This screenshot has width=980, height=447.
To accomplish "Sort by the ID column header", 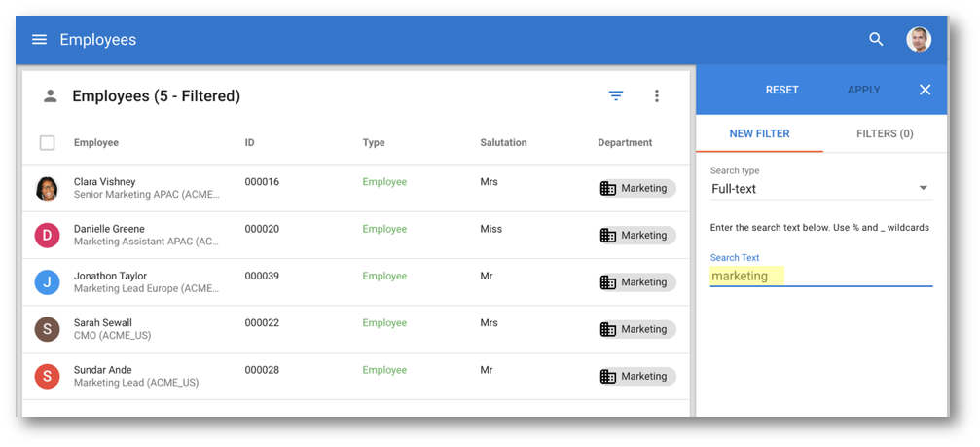I will pyautogui.click(x=249, y=142).
